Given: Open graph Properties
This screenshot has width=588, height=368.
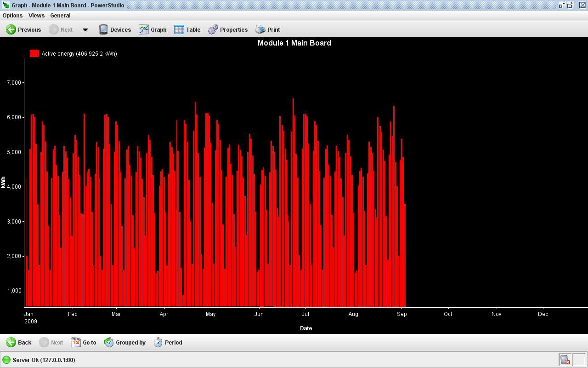Looking at the screenshot, I should click(228, 29).
